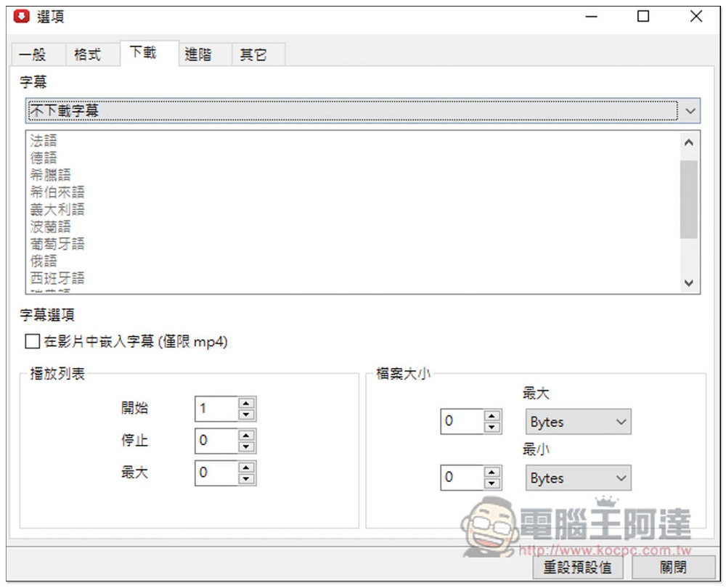Click the file size 最小 number field
This screenshot has width=726, height=588.
point(462,478)
